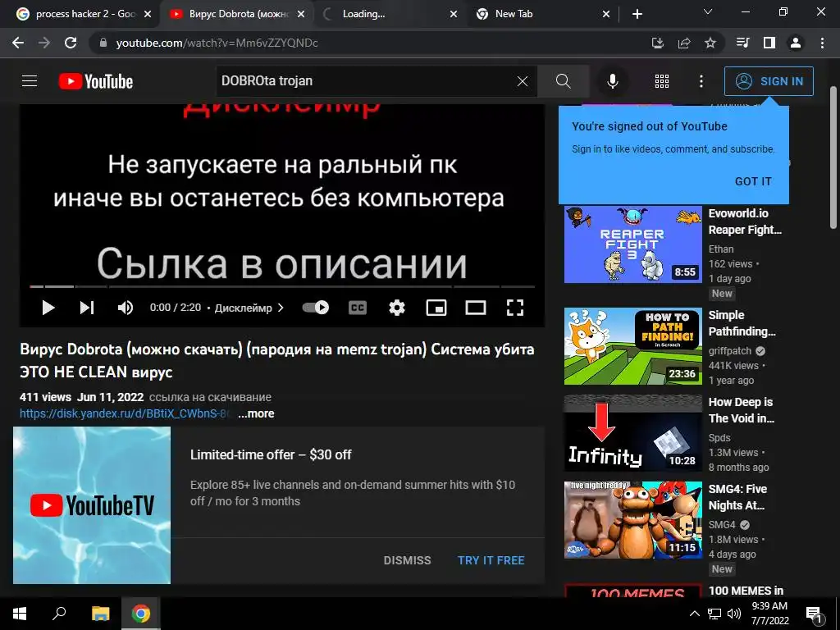
Task: Open How Deep is The Void thumbnail
Action: pos(632,433)
